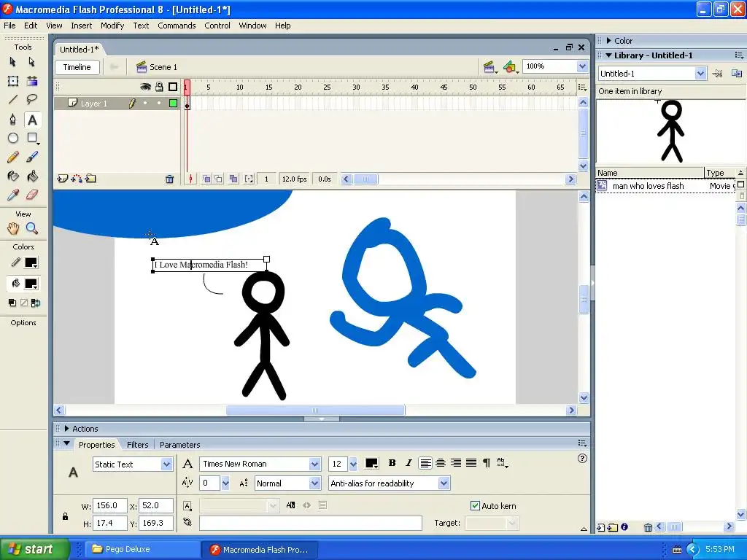747x560 pixels.
Task: Open the Times New Roman font dropdown
Action: pyautogui.click(x=260, y=464)
